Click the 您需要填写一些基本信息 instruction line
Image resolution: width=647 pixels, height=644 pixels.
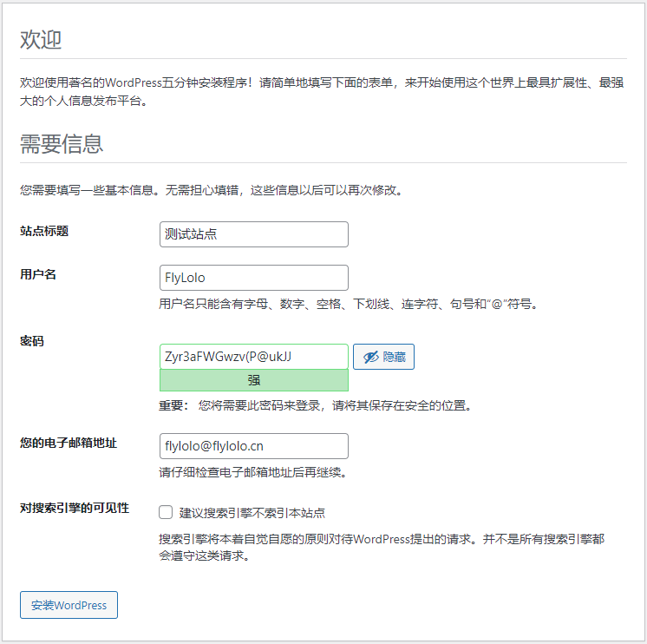point(212,190)
